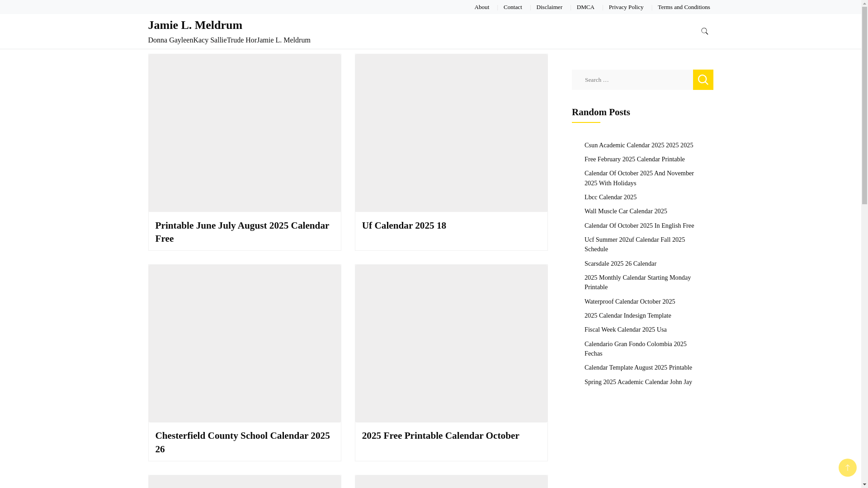868x488 pixels.
Task: Open Lbcc Calendar 2025 link
Action: point(610,197)
